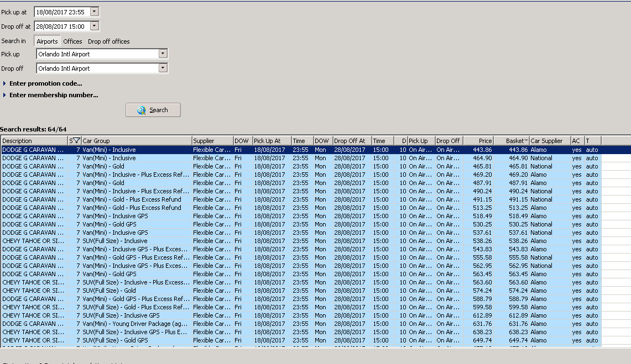Select the SUV(Full Size) - Inclusive GPS row
The height and width of the screenshot is (364, 631).
tap(301, 315)
